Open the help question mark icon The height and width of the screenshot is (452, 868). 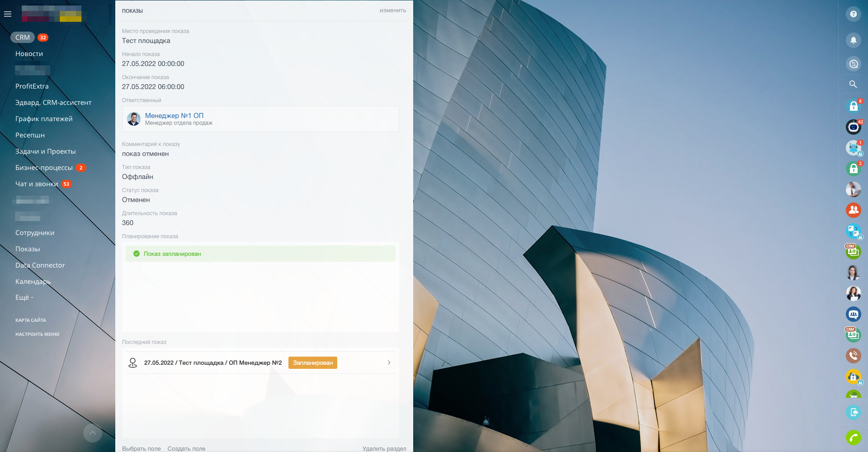(x=853, y=14)
